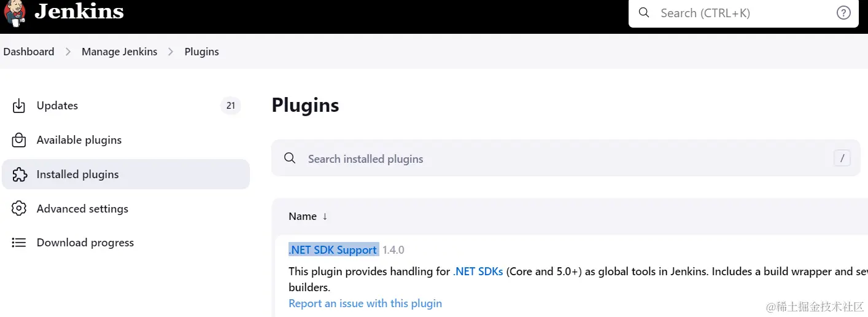Click the .NET SDKs hyperlink in description
Image resolution: width=868 pixels, height=317 pixels.
[478, 271]
